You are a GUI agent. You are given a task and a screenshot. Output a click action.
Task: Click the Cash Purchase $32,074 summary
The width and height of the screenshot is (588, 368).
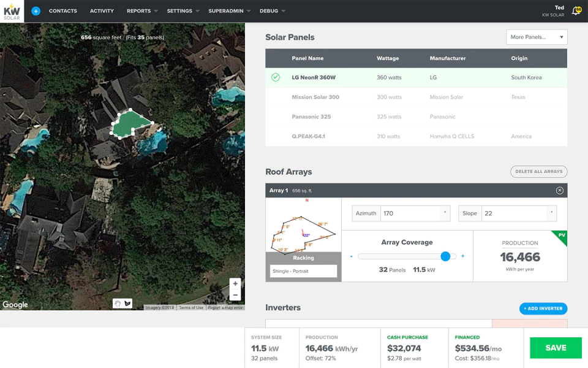click(415, 348)
